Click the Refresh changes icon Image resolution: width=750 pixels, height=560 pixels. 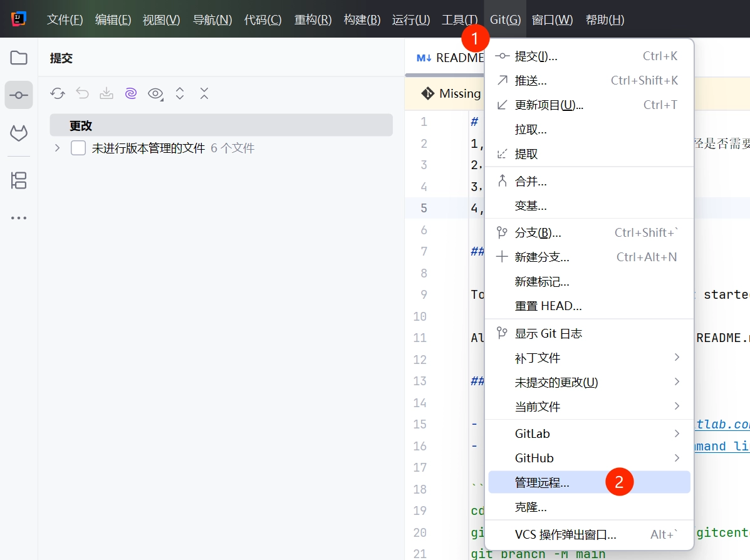(58, 93)
